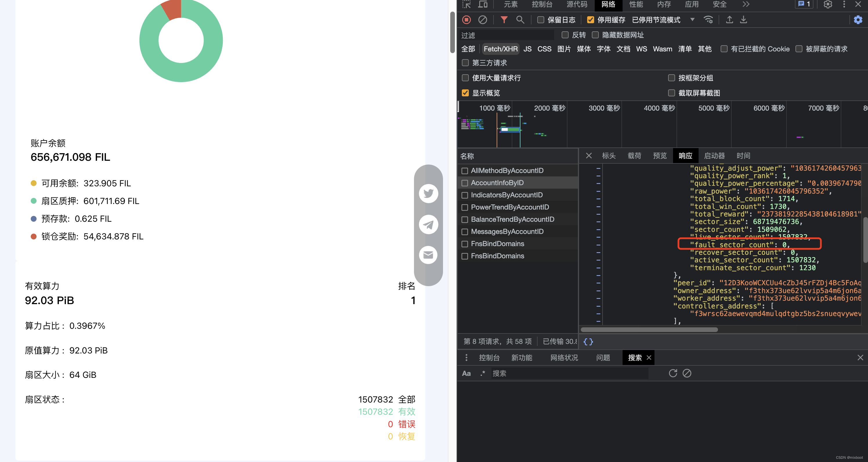Click the drawer search input field
Screen dimensions: 868x462
(569, 373)
